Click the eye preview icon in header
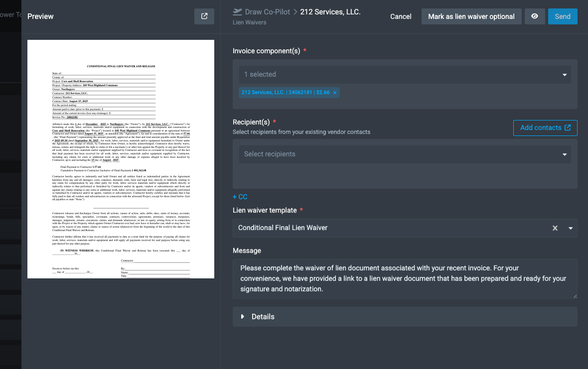The image size is (588, 369). click(535, 16)
